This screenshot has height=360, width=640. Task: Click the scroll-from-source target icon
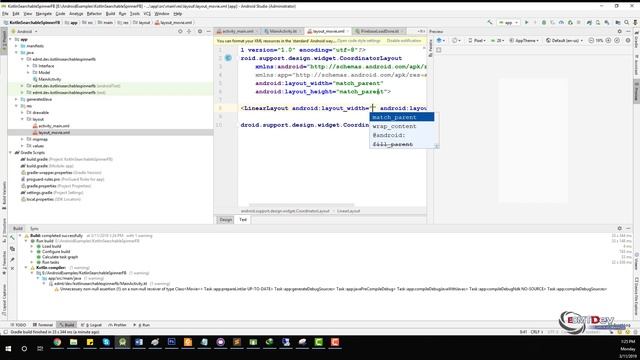click(180, 31)
